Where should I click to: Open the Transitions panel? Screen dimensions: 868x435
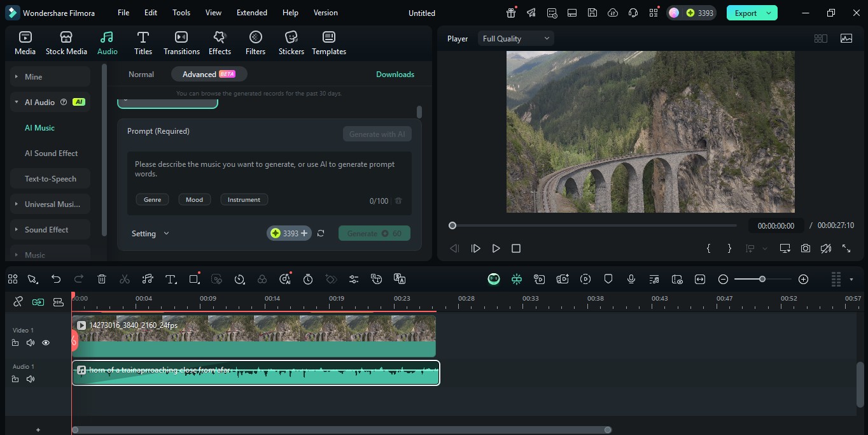pos(181,43)
